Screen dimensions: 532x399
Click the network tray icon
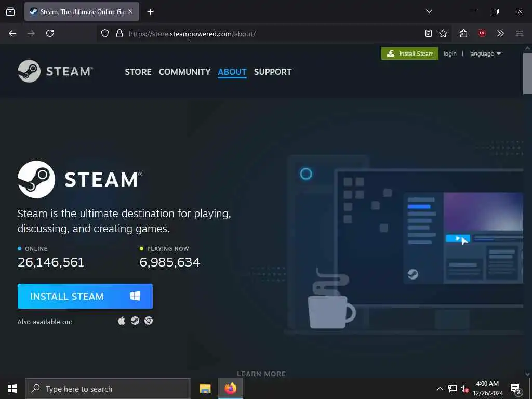(x=453, y=389)
